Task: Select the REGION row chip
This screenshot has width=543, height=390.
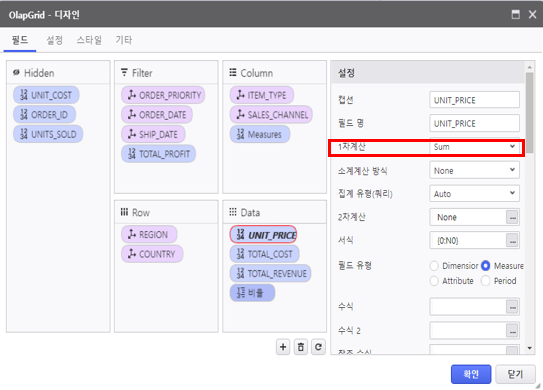Action: click(x=149, y=234)
